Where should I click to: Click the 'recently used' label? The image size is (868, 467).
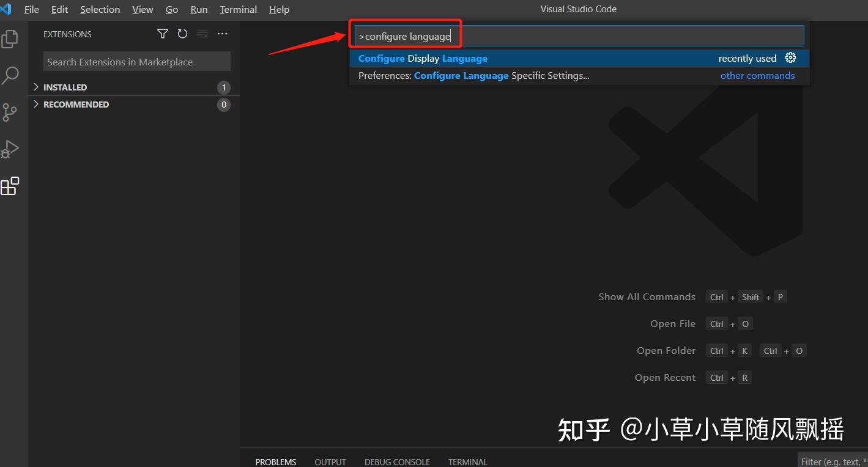tap(747, 59)
